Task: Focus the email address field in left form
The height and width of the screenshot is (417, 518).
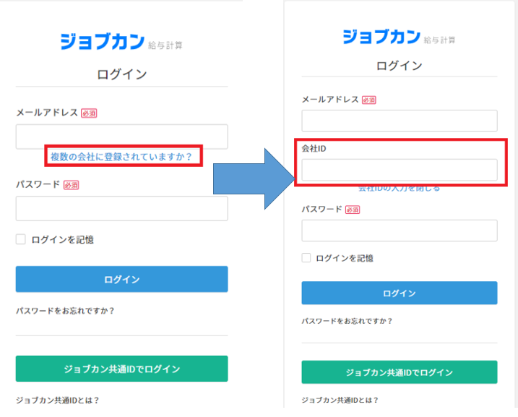Action: point(122,136)
